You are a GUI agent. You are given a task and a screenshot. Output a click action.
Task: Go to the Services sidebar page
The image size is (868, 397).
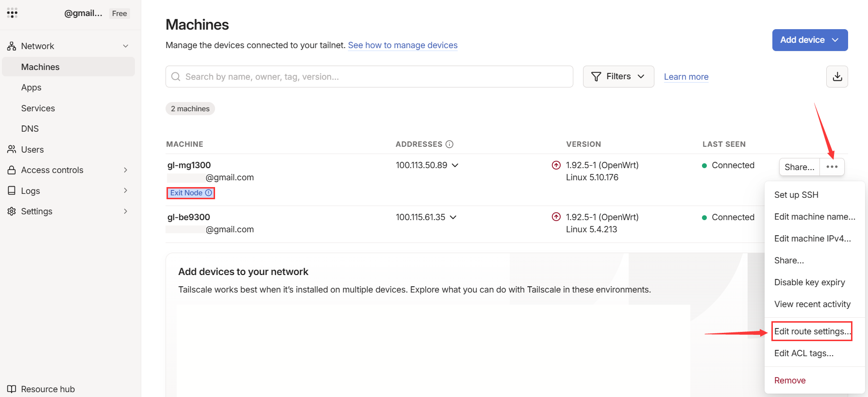coord(38,108)
